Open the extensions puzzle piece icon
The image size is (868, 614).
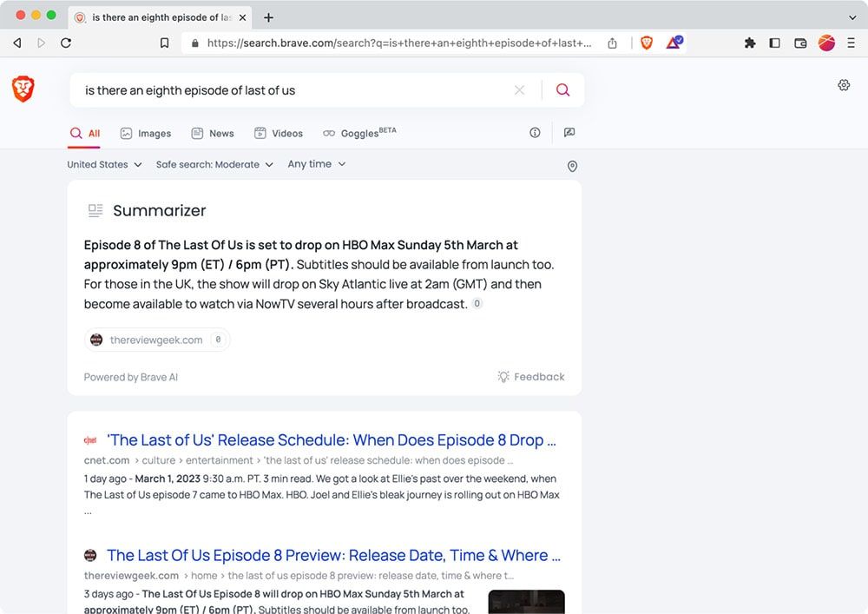pos(750,43)
